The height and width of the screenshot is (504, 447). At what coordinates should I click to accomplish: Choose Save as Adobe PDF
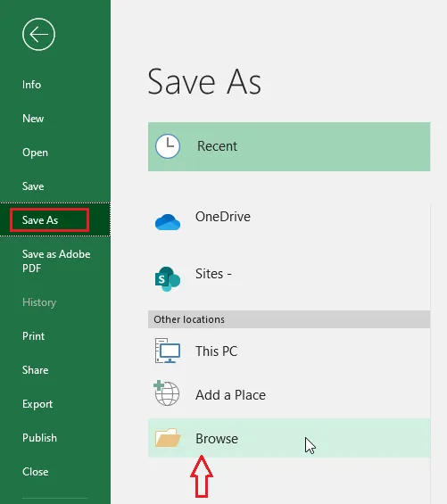[x=56, y=261]
